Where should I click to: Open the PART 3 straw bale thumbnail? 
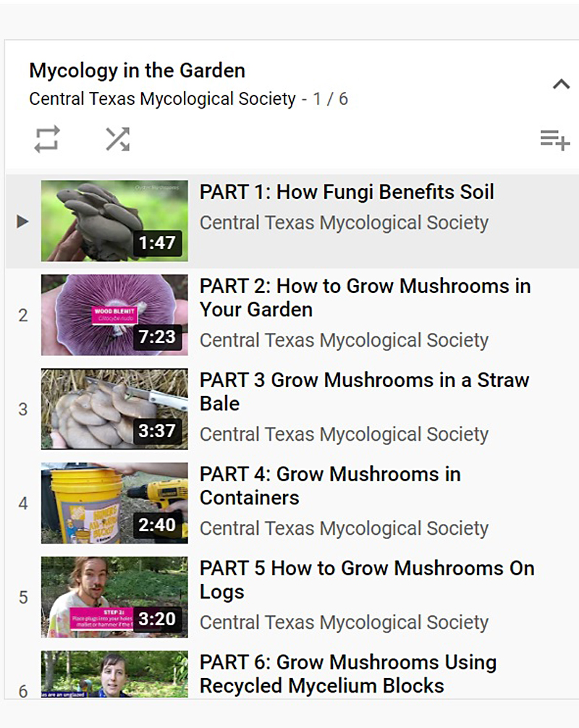pyautogui.click(x=114, y=409)
